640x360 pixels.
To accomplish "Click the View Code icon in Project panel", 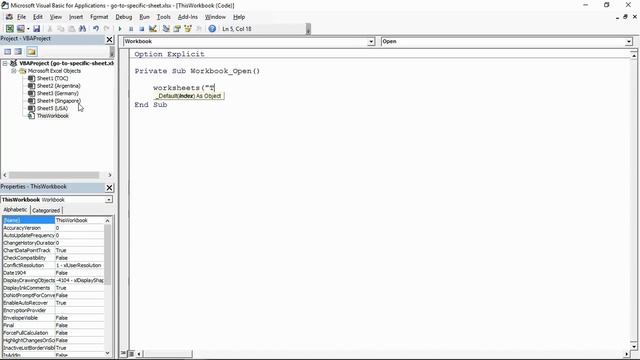I will click(x=8, y=51).
